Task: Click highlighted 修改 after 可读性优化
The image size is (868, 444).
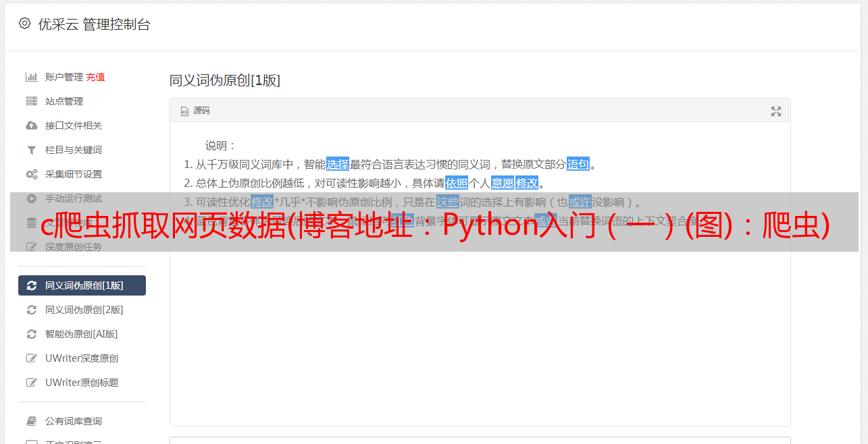Action: coord(262,202)
